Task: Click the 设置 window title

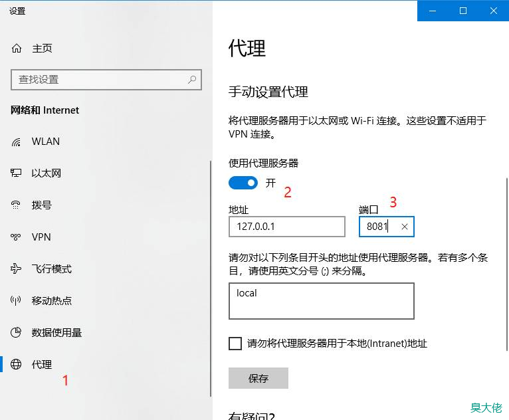Action: pyautogui.click(x=17, y=11)
